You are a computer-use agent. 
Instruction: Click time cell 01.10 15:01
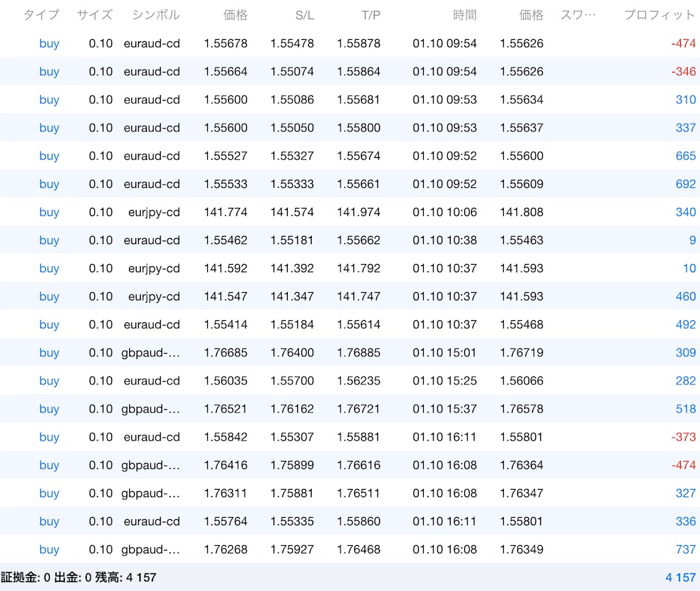[x=444, y=353]
